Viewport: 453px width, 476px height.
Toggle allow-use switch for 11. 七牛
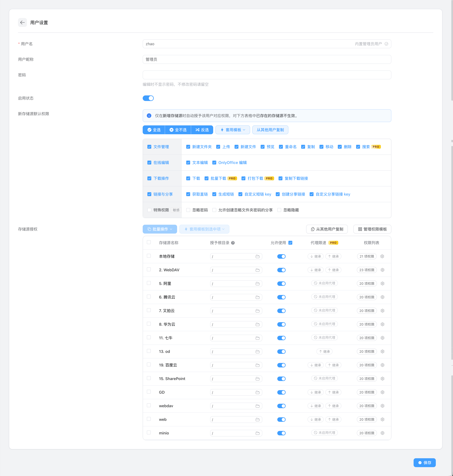pos(281,338)
